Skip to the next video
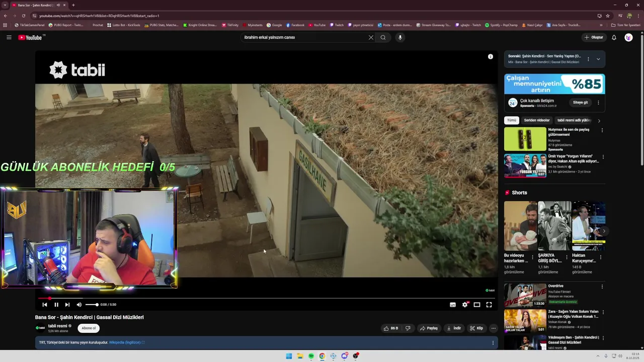Image resolution: width=644 pixels, height=362 pixels. pos(67,305)
